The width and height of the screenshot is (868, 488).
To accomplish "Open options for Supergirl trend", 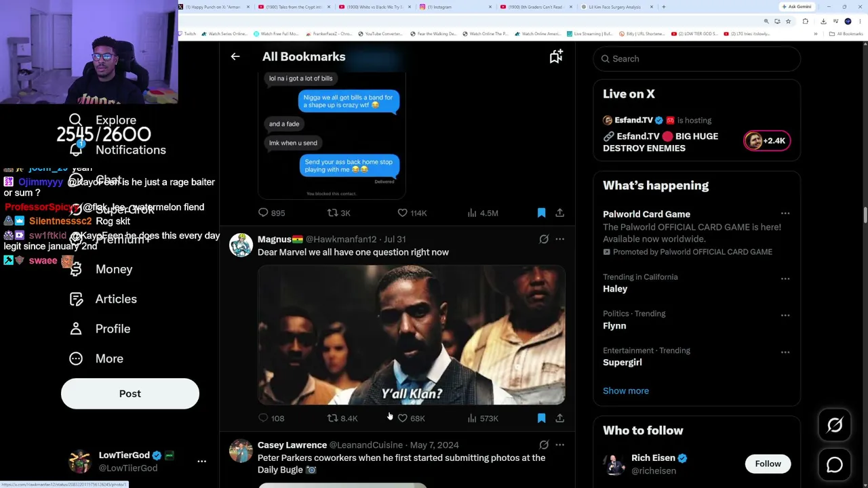I will coord(785,352).
